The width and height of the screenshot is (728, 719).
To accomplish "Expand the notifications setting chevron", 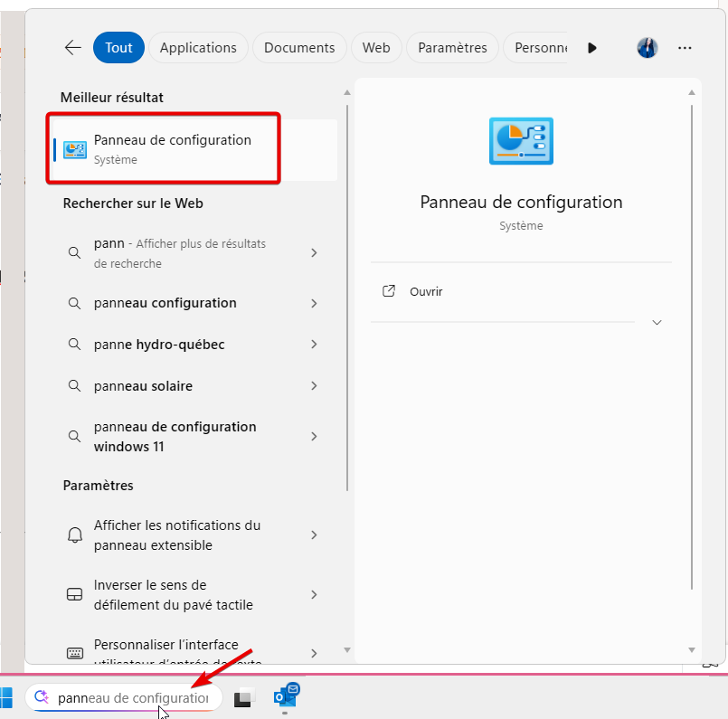I will coord(314,535).
